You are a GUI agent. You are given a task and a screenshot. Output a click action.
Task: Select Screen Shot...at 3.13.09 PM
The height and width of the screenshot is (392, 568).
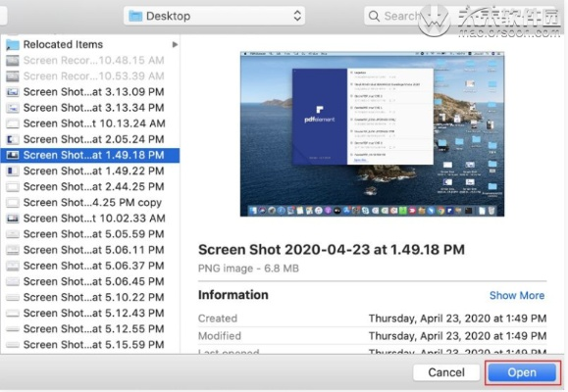[x=90, y=92]
